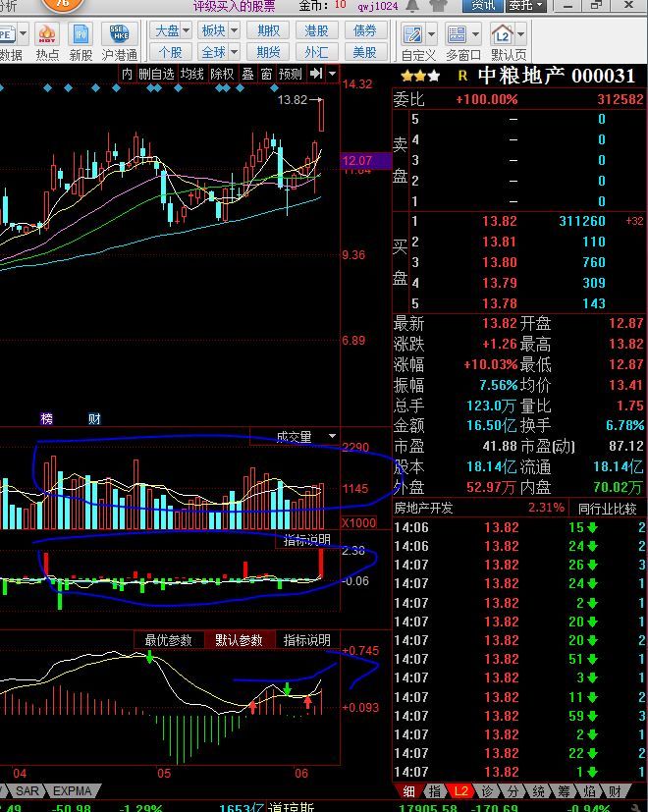This screenshot has height=812, width=648.
Task: Toggle the 均线 moving average lines
Action: coord(192,74)
